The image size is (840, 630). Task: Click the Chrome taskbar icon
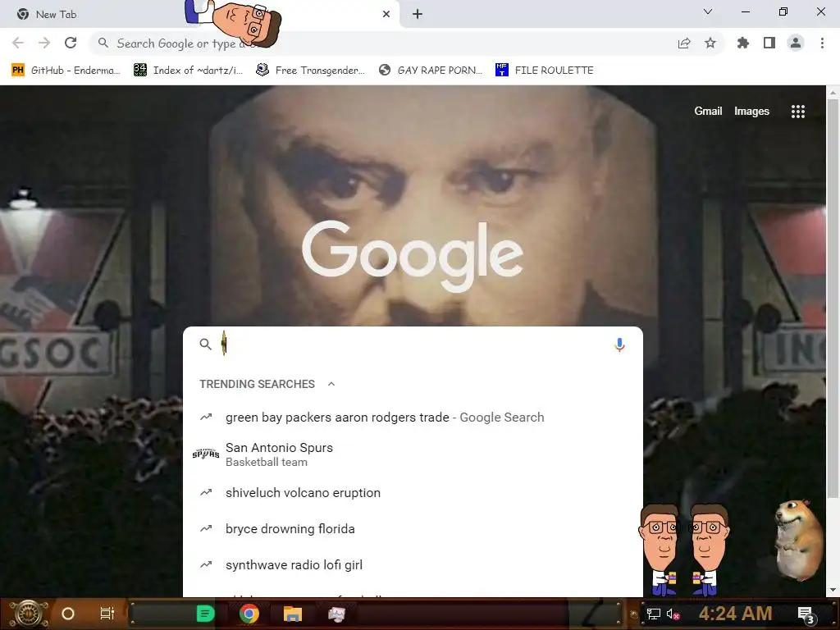[249, 614]
